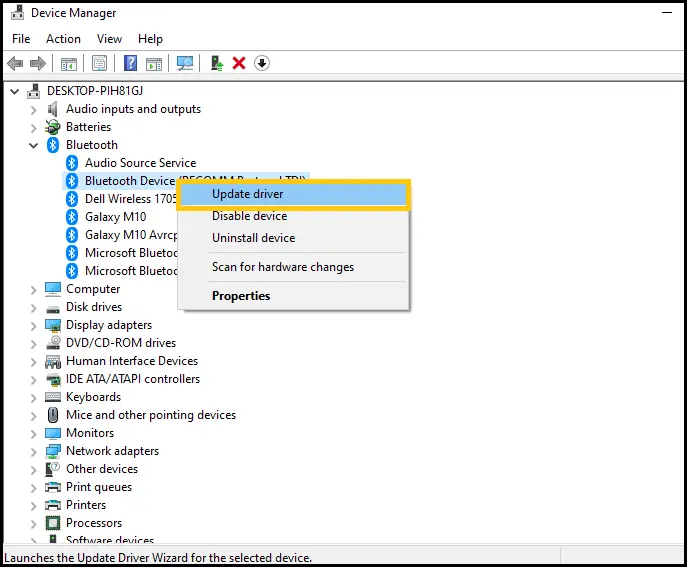Collapse the Bluetooth category
Image resolution: width=687 pixels, height=567 pixels.
[x=33, y=145]
